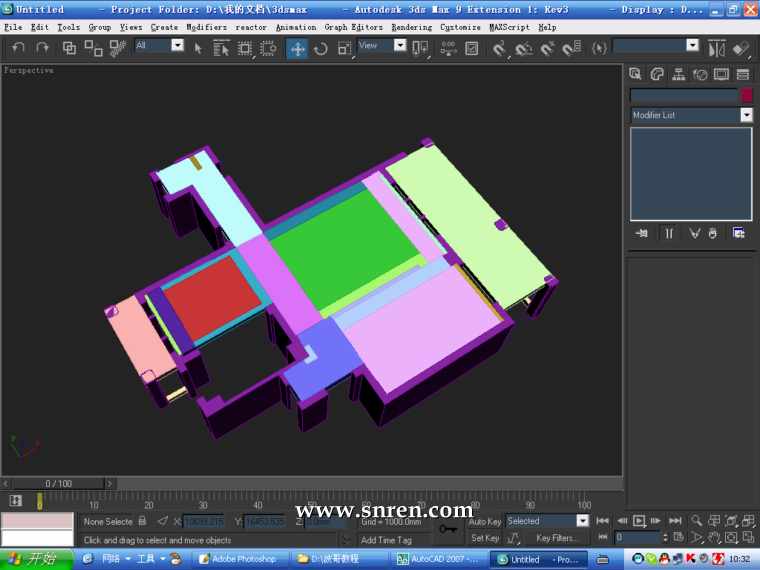Screen dimensions: 760x570
Task: Click the Redo arrow in the toolbar
Action: (x=43, y=48)
